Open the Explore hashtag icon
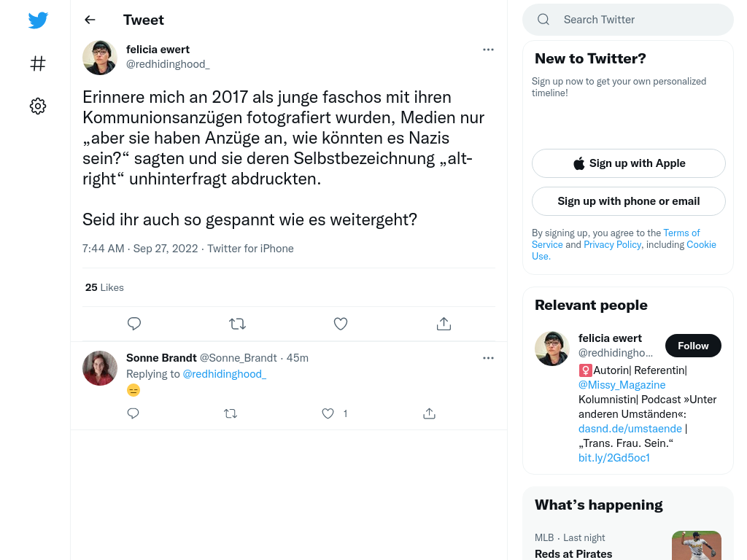 38,63
